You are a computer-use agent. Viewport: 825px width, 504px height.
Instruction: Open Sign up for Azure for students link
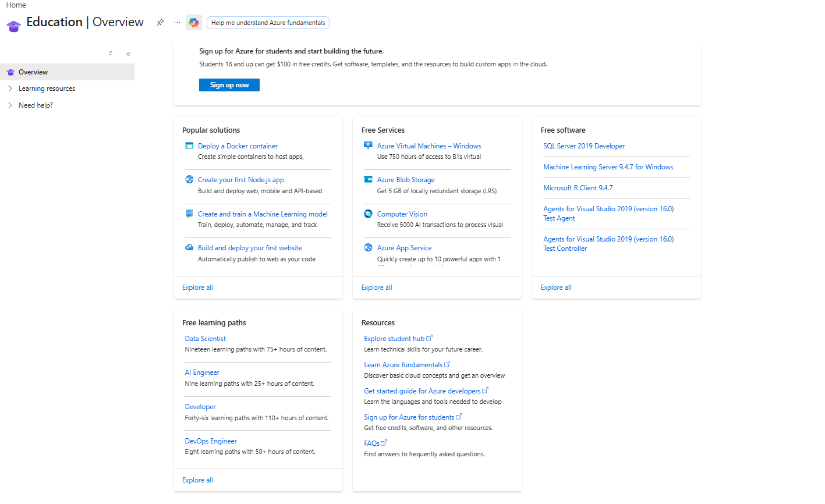tap(409, 417)
